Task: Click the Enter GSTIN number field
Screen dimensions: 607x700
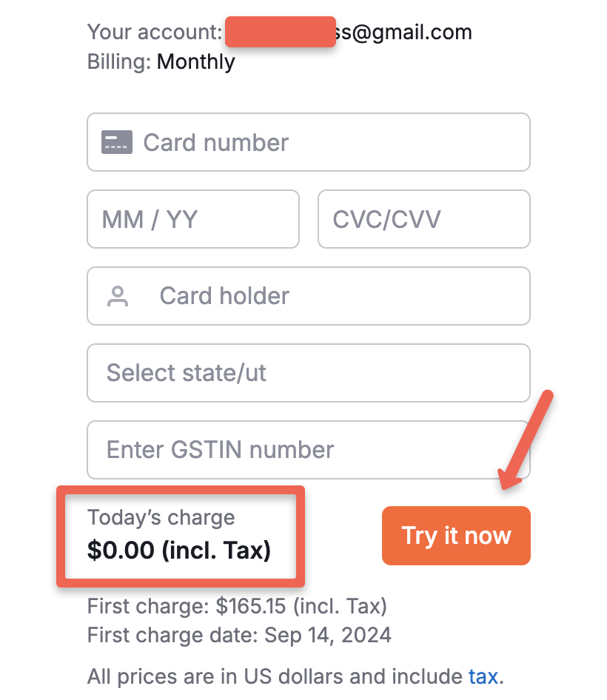Action: [308, 450]
